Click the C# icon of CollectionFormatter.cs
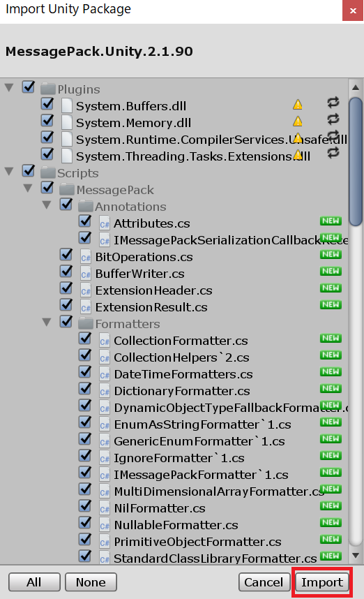This screenshot has height=599, width=364. (104, 341)
